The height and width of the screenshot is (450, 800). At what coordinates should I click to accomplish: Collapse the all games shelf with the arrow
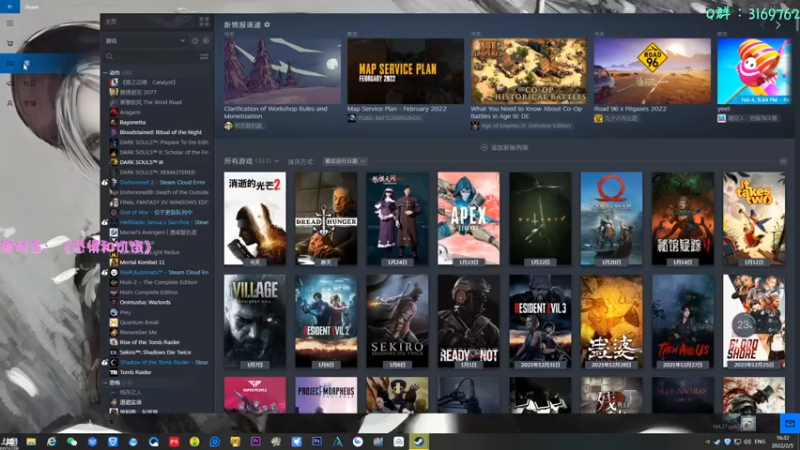coord(783,161)
